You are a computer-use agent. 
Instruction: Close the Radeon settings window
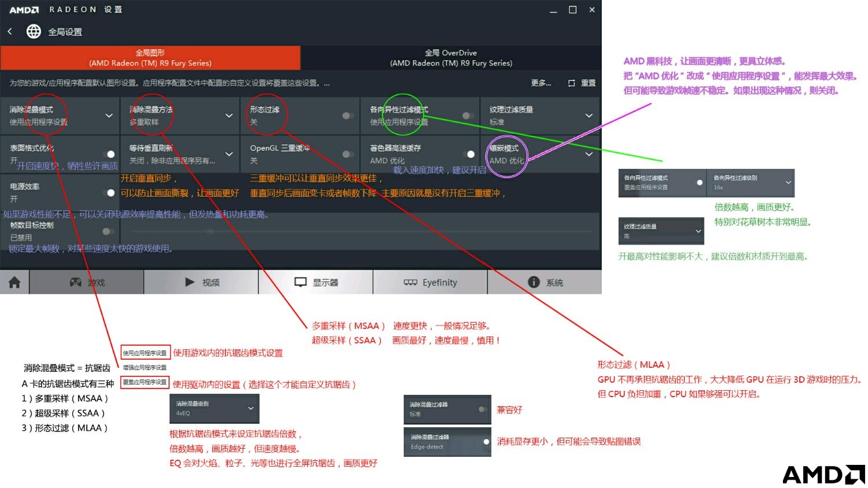tap(591, 10)
